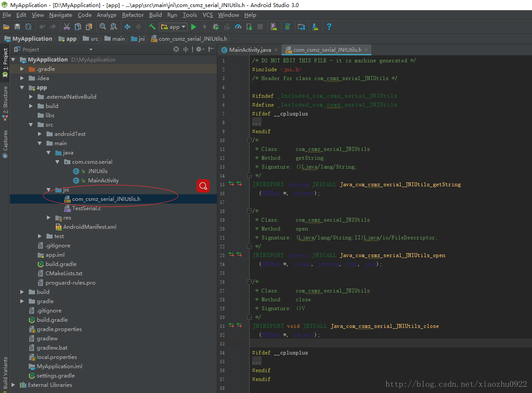532x393 pixels.
Task: Collapse the comment fold at line 10
Action: point(249,140)
